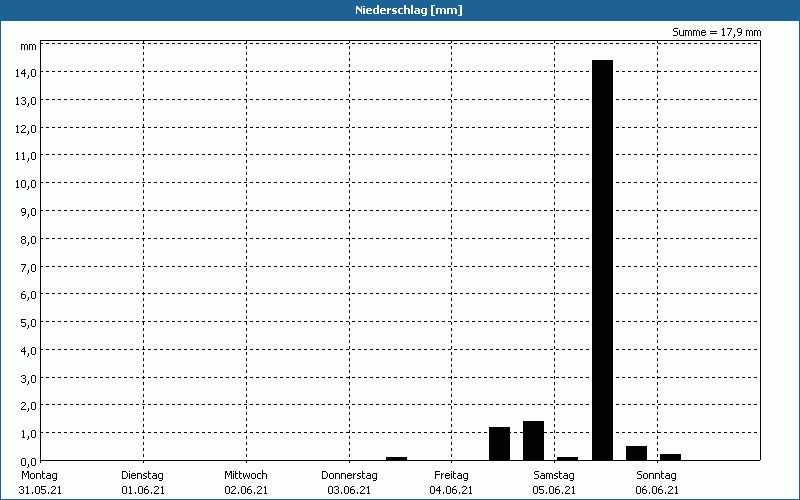800x500 pixels.
Task: Select the Donnerstag day label
Action: (x=349, y=476)
